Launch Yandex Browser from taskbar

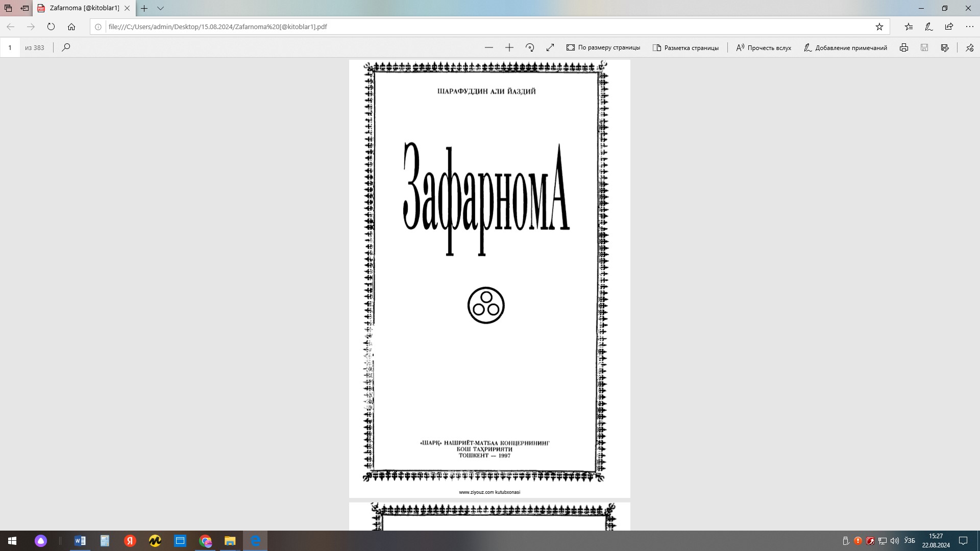click(130, 541)
